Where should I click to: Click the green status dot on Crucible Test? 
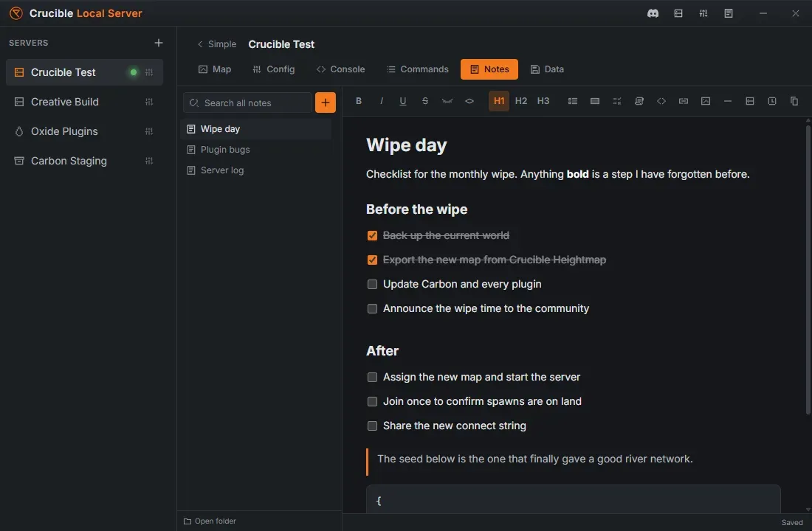pyautogui.click(x=134, y=72)
